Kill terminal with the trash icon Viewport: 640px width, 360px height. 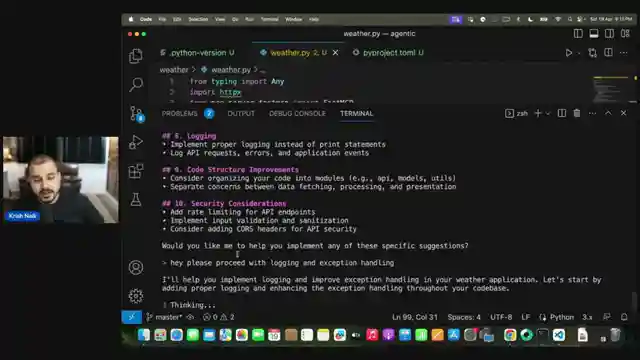577,113
